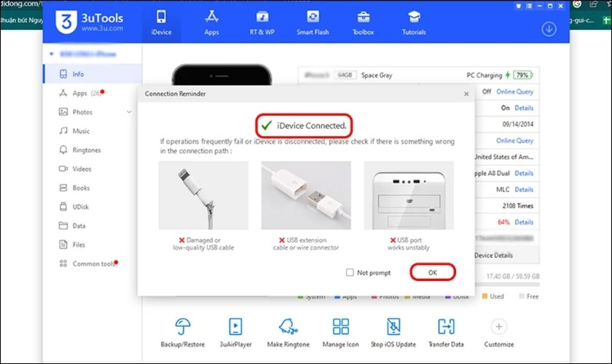Image resolution: width=612 pixels, height=364 pixels.
Task: Minimize the 3uTools window
Action: 539,6
